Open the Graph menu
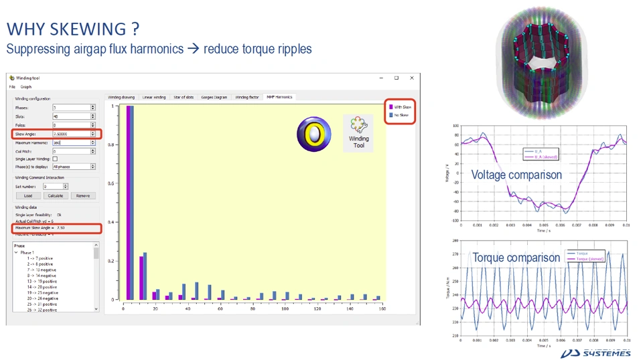 tap(26, 87)
